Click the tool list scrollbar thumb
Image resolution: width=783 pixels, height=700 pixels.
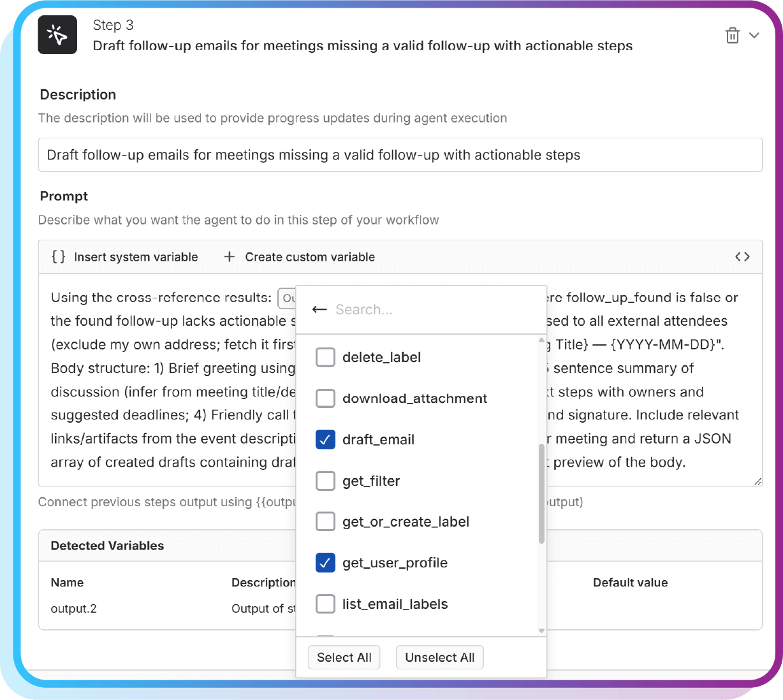(542, 493)
